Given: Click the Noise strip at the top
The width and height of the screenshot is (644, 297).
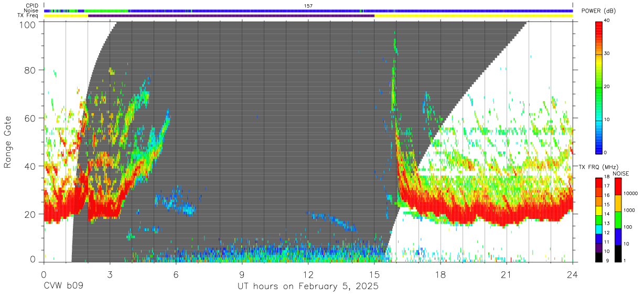Looking at the screenshot, I should coord(308,10).
